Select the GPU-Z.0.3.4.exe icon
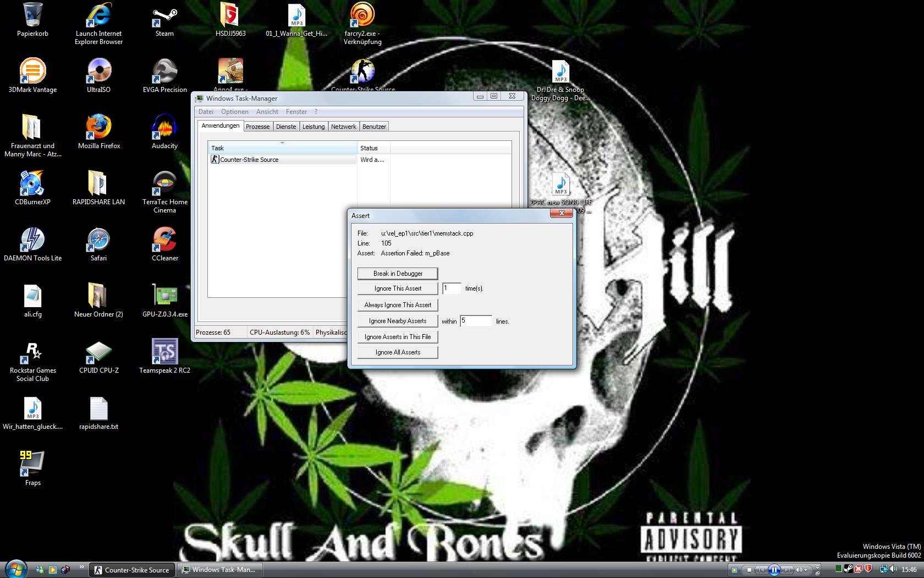This screenshot has width=924, height=578. [164, 300]
